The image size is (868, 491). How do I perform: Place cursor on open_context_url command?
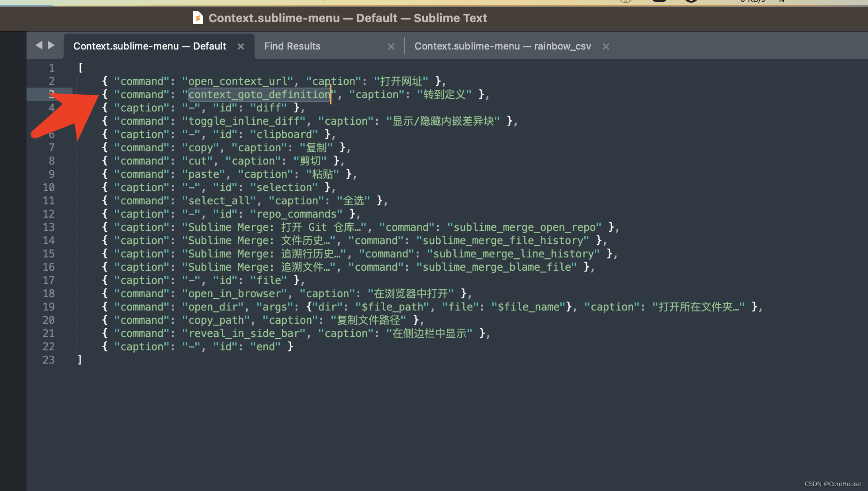[x=238, y=81]
